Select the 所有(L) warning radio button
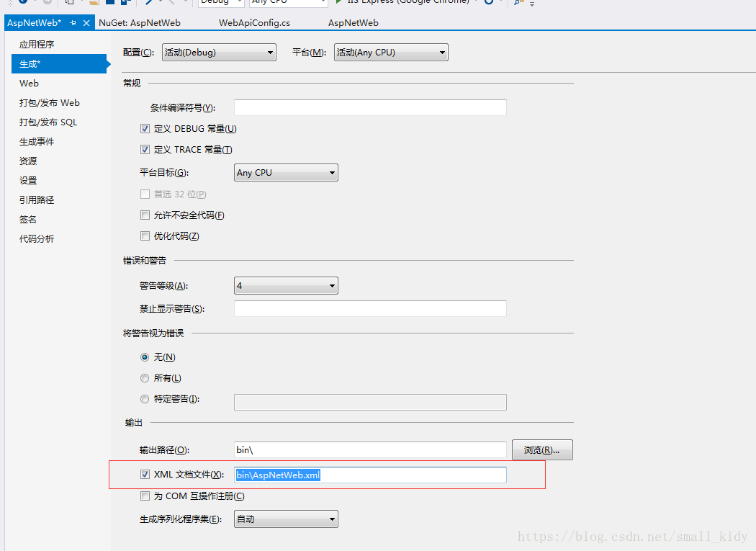This screenshot has height=551, width=756. [x=145, y=377]
